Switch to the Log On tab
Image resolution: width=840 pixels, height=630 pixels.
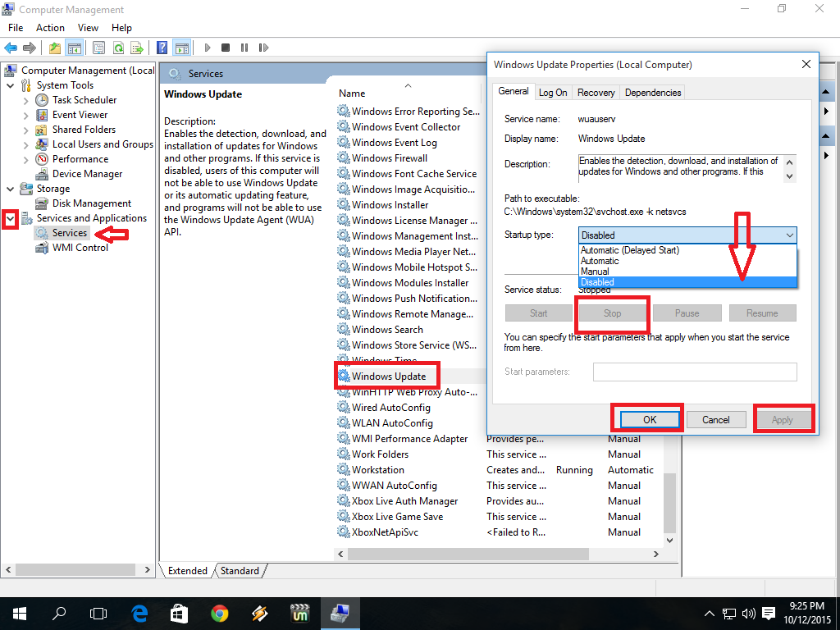tap(553, 92)
